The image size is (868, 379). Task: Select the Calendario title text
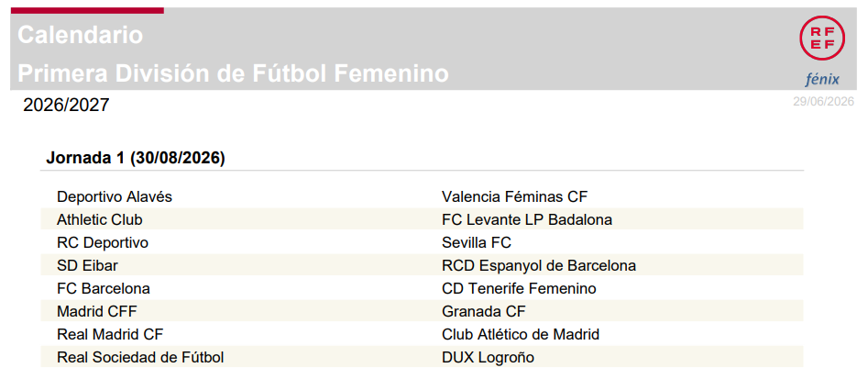[81, 35]
